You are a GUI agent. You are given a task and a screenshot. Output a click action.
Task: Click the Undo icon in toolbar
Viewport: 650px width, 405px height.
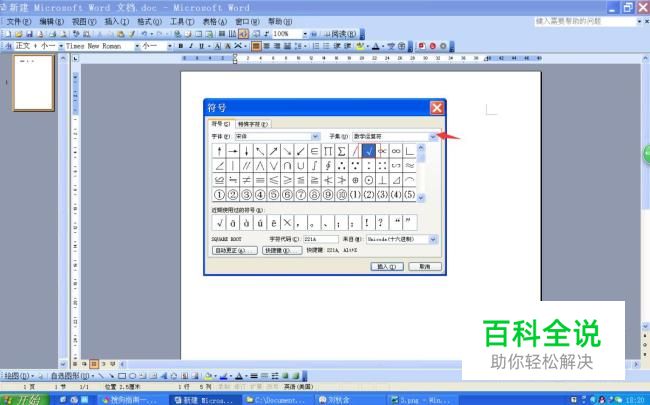click(144, 34)
